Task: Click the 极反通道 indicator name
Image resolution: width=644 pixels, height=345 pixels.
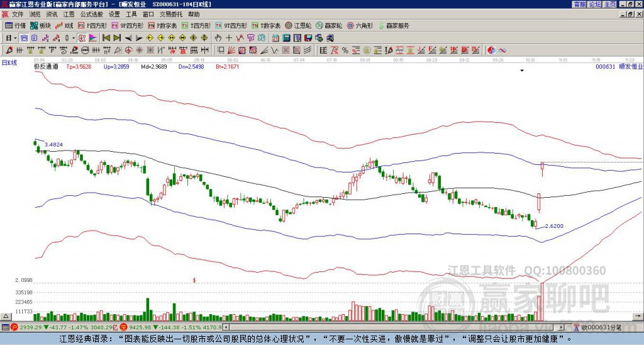Action: [46, 66]
